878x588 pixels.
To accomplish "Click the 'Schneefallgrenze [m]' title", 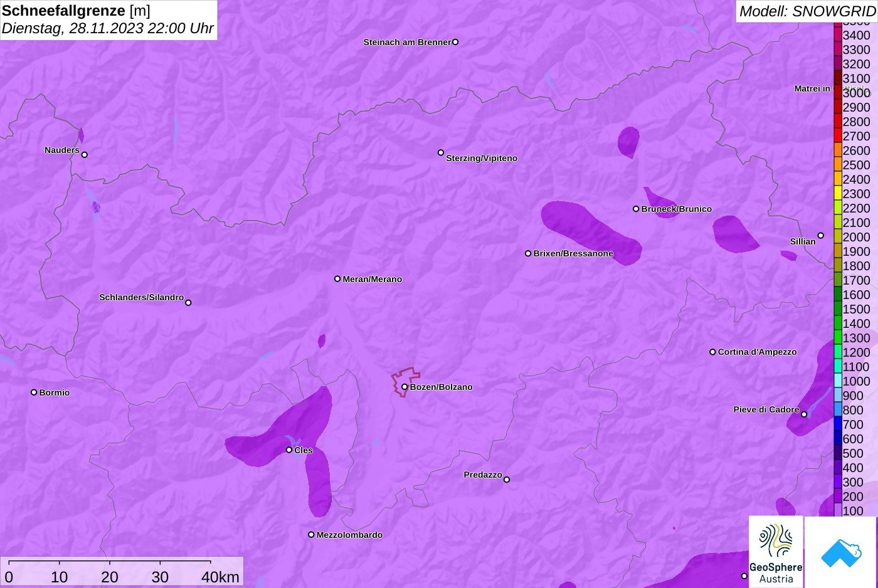I will (x=76, y=11).
